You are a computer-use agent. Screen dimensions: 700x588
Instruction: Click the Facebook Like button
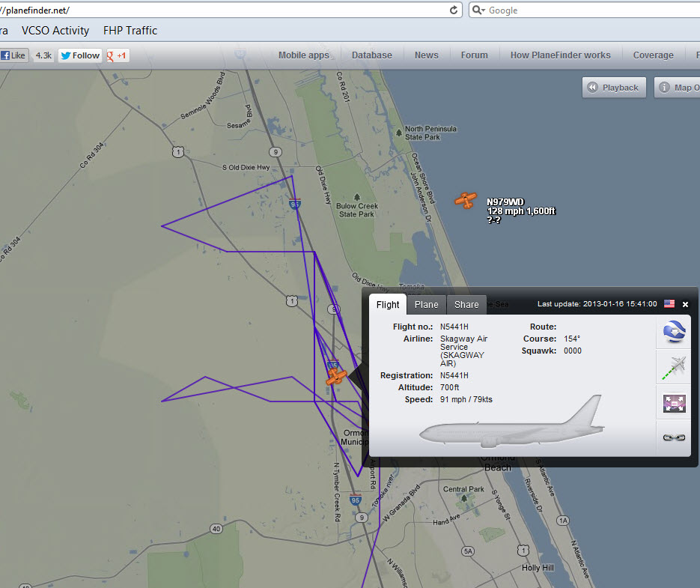[13, 55]
